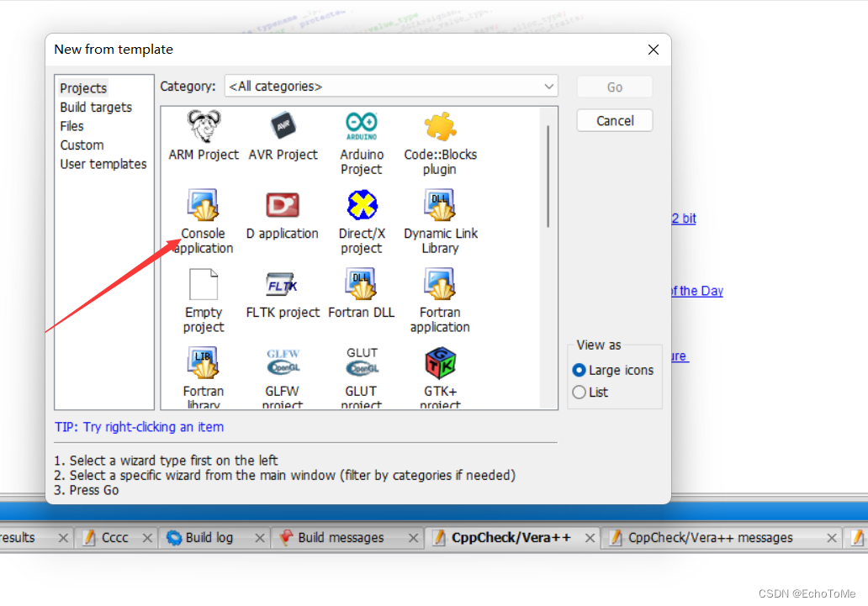Pick the Fortran application template
This screenshot has width=868, height=606.
click(x=440, y=301)
